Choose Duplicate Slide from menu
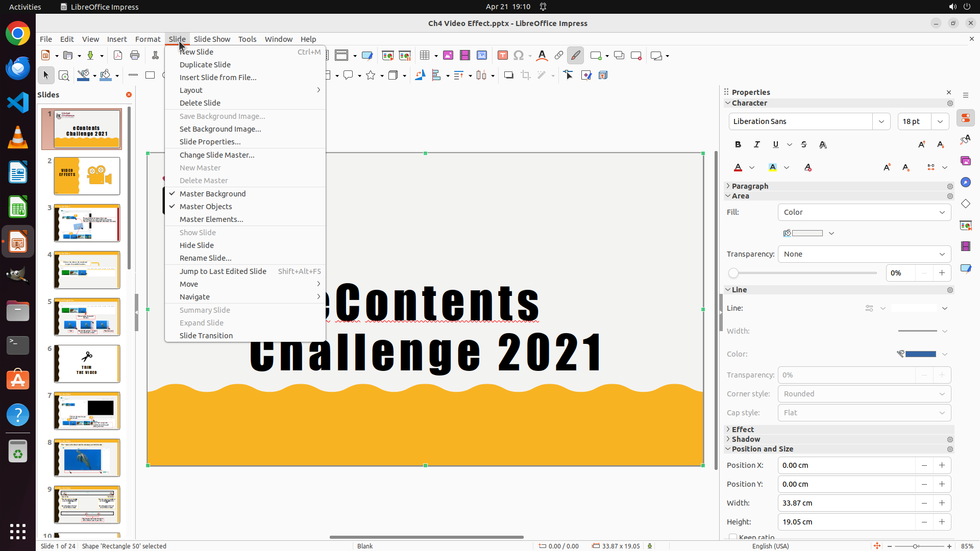 (x=205, y=65)
